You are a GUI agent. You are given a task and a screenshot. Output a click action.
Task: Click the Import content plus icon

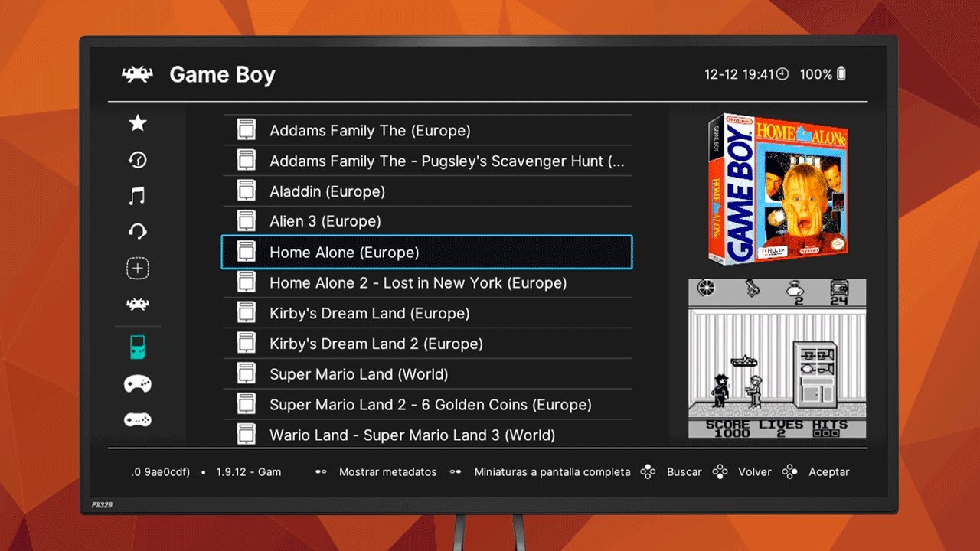(x=138, y=269)
